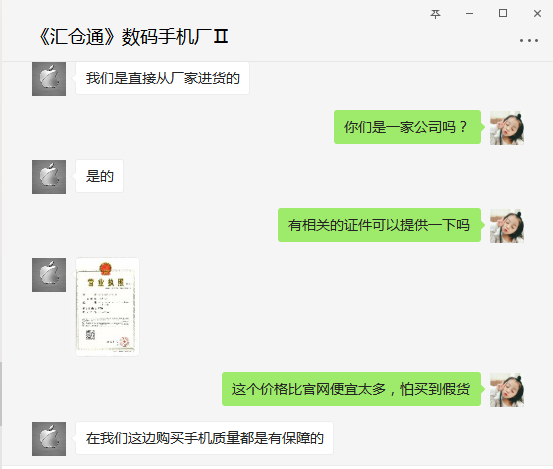Click the group title 《汇仓通》数码手机厂

pos(133,37)
